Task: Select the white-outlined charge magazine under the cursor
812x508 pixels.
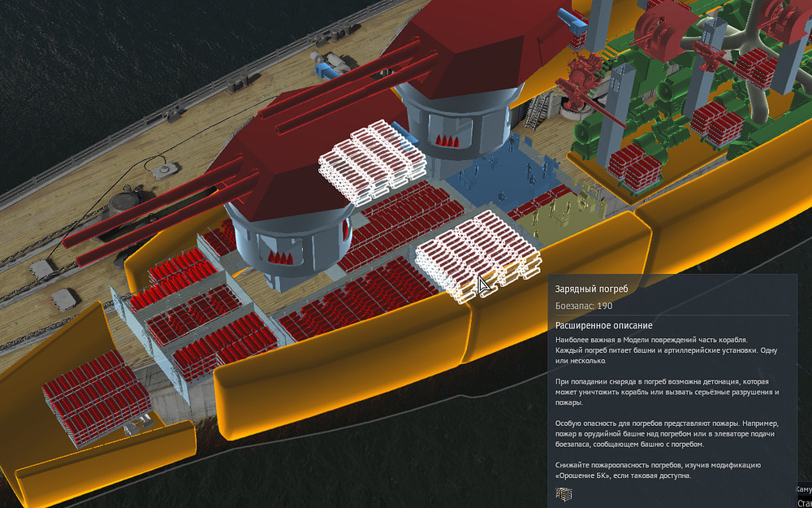Action: pyautogui.click(x=477, y=257)
